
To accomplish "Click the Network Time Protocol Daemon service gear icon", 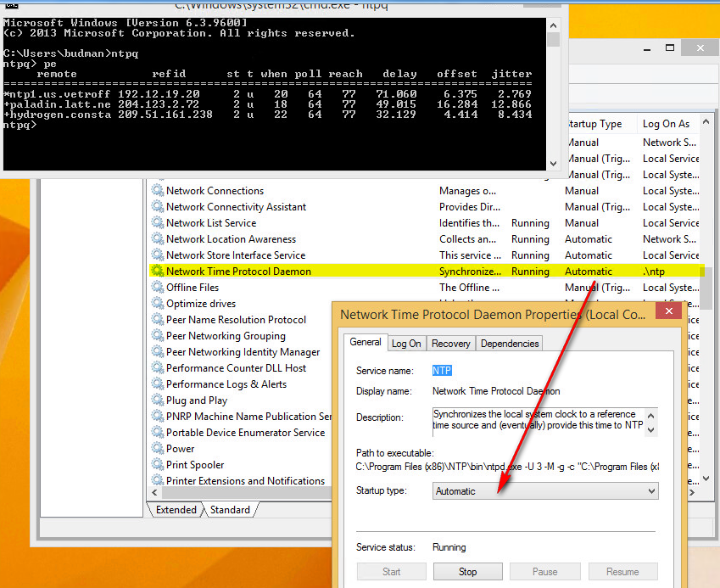I will pyautogui.click(x=158, y=271).
